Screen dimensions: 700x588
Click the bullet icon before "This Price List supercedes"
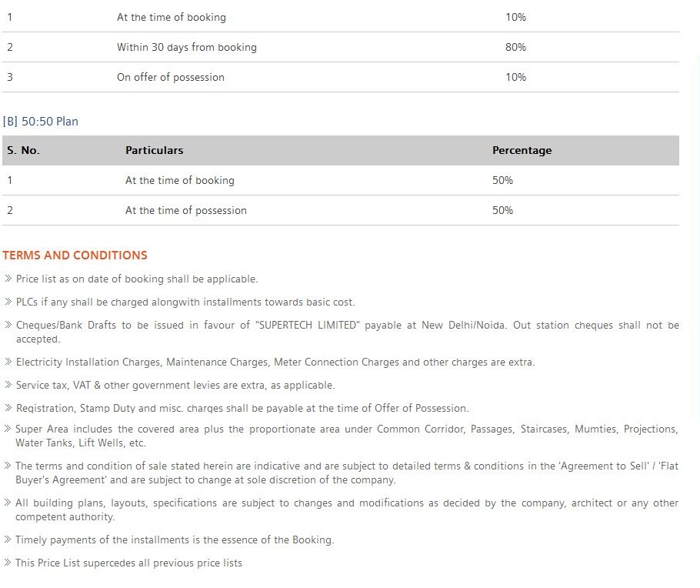[8, 563]
